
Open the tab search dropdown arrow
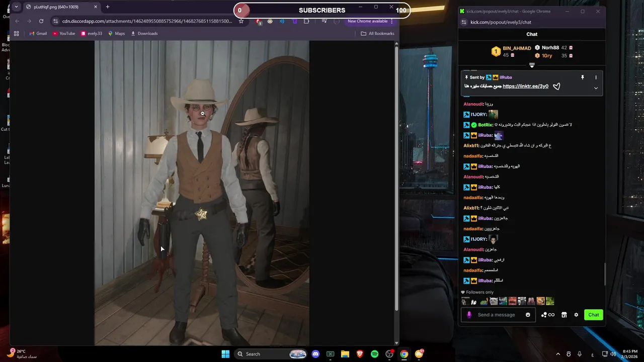16,7
